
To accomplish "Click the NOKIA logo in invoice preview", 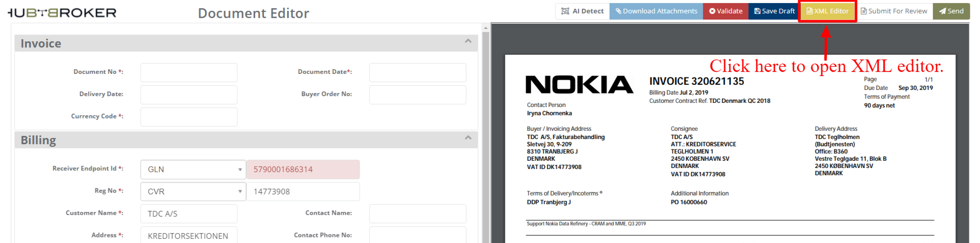I will (x=579, y=85).
